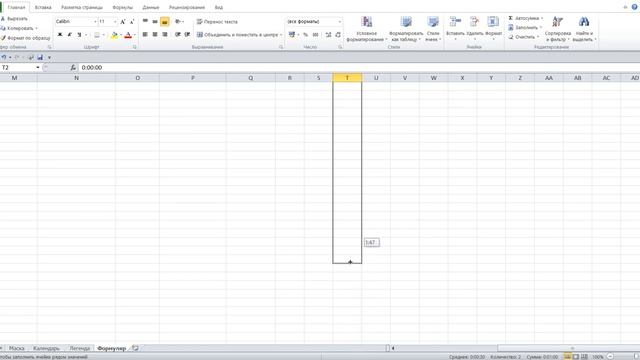640x360 pixels.
Task: Switch to Разметка страницы tab
Action: [82, 7]
